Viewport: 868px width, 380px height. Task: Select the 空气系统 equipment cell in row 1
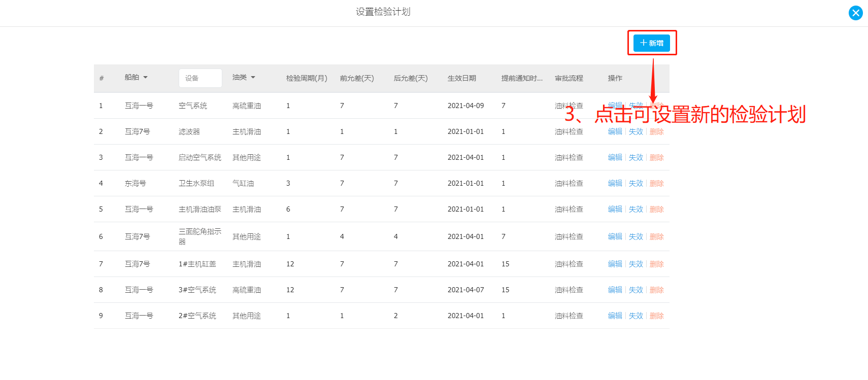point(193,106)
